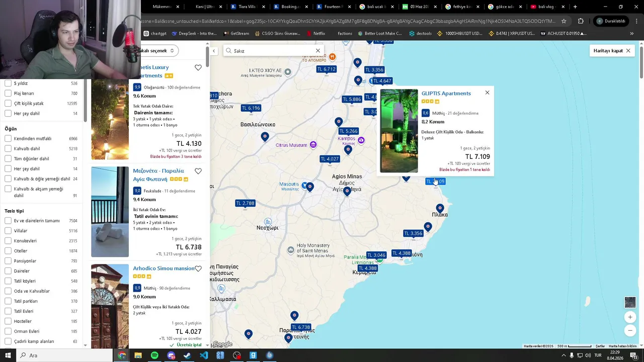The width and height of the screenshot is (644, 362).
Task: Collapse the list panel with the left arrow button
Action: tap(214, 51)
